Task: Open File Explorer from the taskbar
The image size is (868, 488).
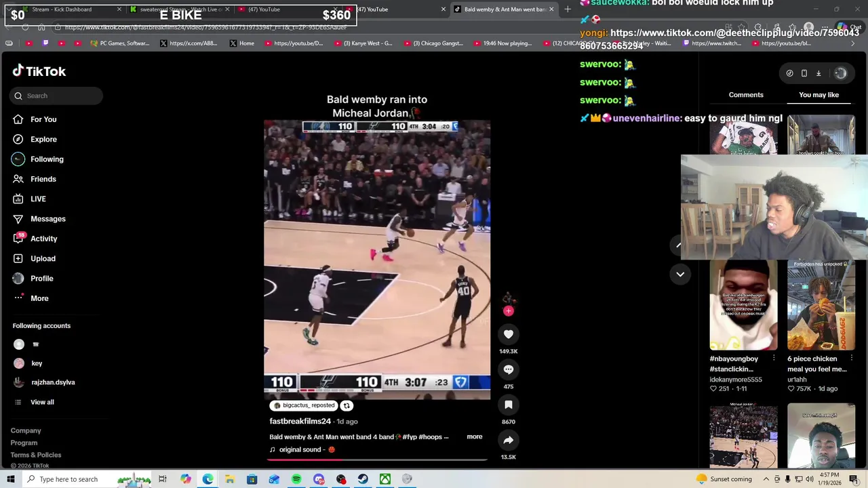Action: pyautogui.click(x=230, y=479)
